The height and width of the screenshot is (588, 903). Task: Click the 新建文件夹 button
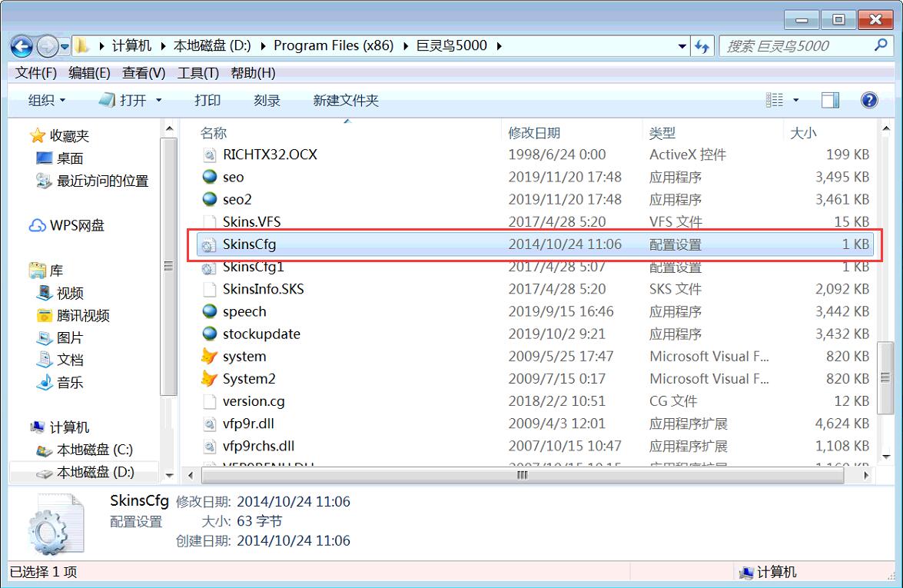pyautogui.click(x=345, y=100)
